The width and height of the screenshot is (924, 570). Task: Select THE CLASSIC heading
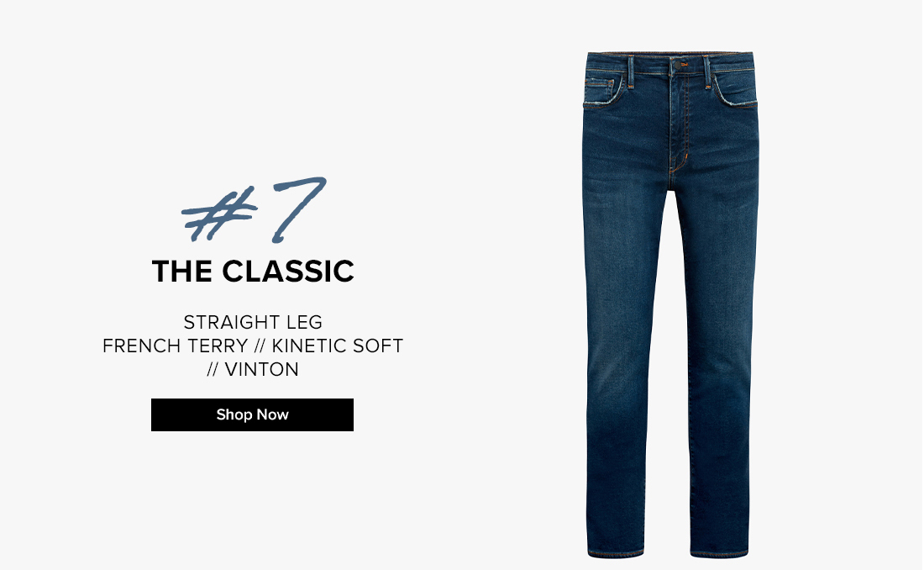point(253,272)
